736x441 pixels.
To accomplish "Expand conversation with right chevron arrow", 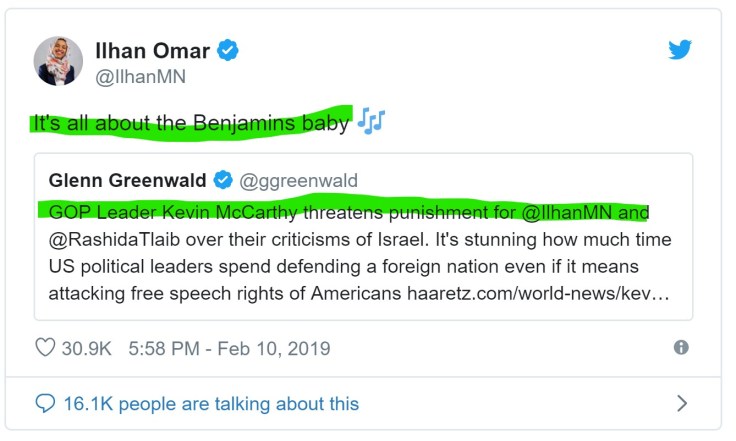I will 682,404.
